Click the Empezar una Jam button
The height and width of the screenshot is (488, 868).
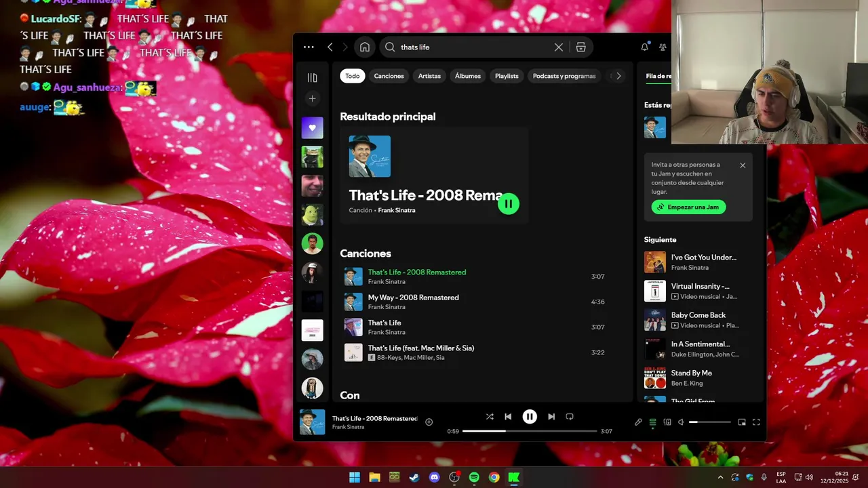(x=689, y=207)
